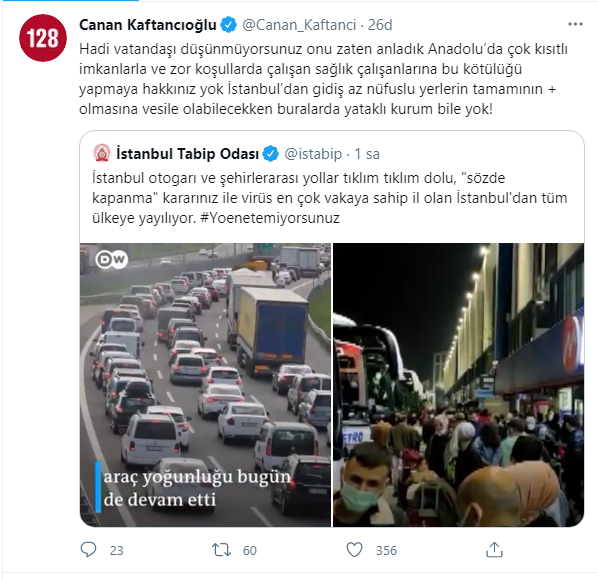Open the night bus station crowd image
The width and height of the screenshot is (597, 581).
click(x=458, y=385)
